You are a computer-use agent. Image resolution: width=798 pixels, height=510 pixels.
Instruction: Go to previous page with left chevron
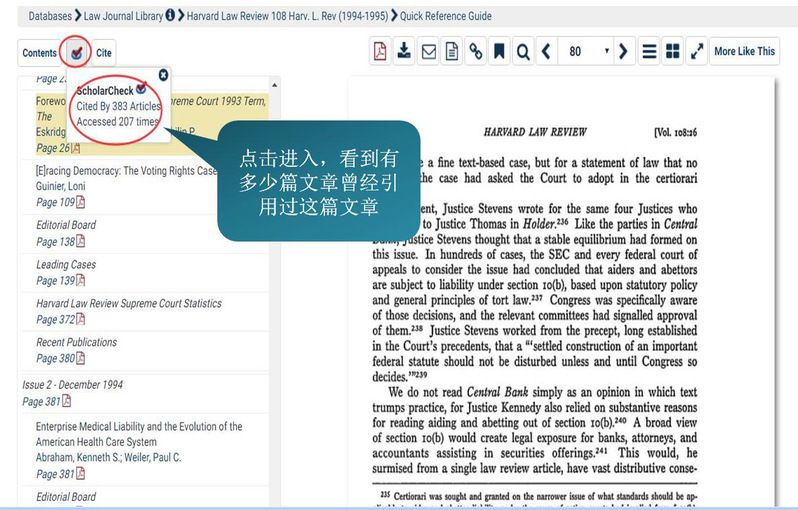(x=546, y=52)
